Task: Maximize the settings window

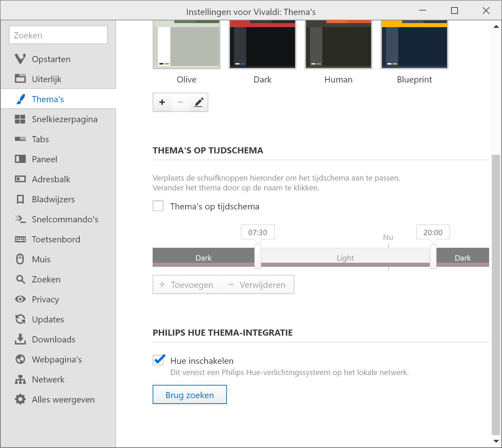Action: coord(455,11)
